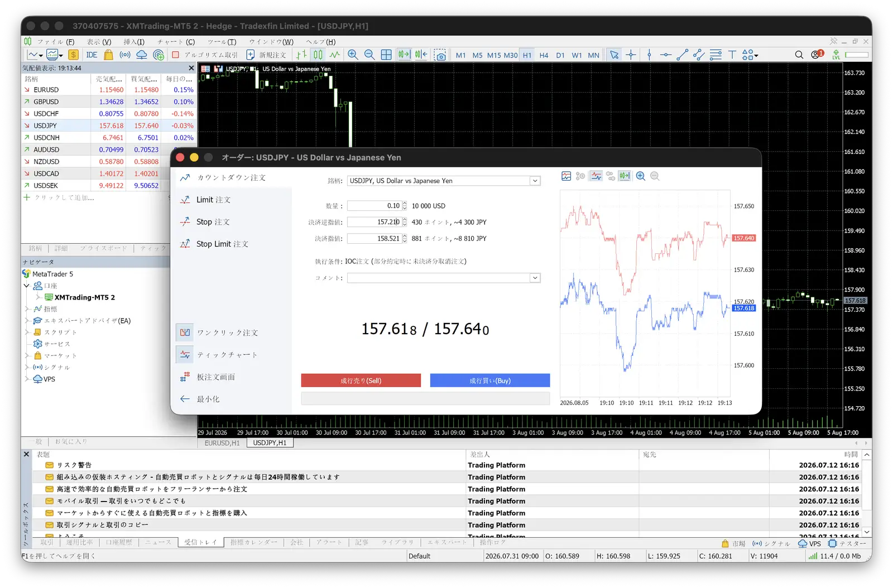This screenshot has width=893, height=588.
Task: Switch to the 取引 tab in toolbox
Action: pos(47,542)
